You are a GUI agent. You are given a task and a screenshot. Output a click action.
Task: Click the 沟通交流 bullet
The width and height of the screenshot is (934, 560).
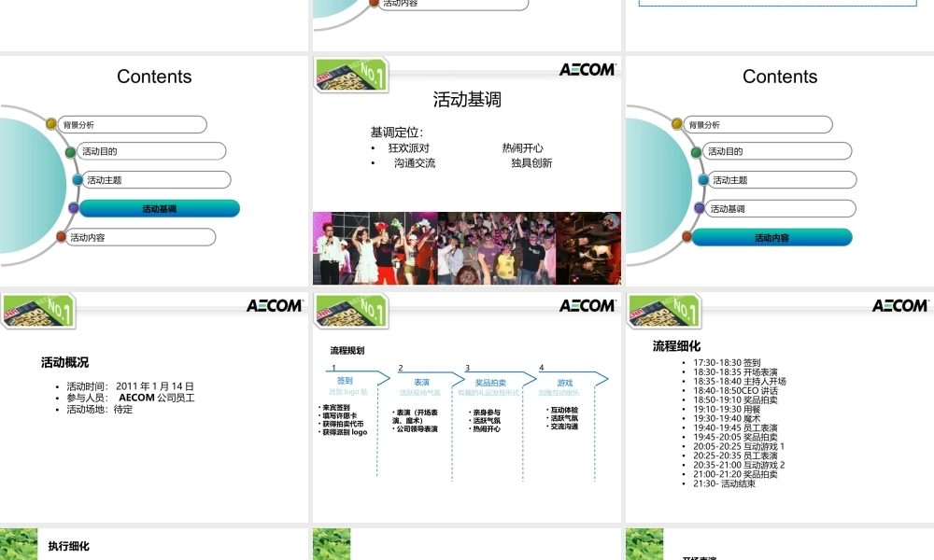pyautogui.click(x=415, y=162)
